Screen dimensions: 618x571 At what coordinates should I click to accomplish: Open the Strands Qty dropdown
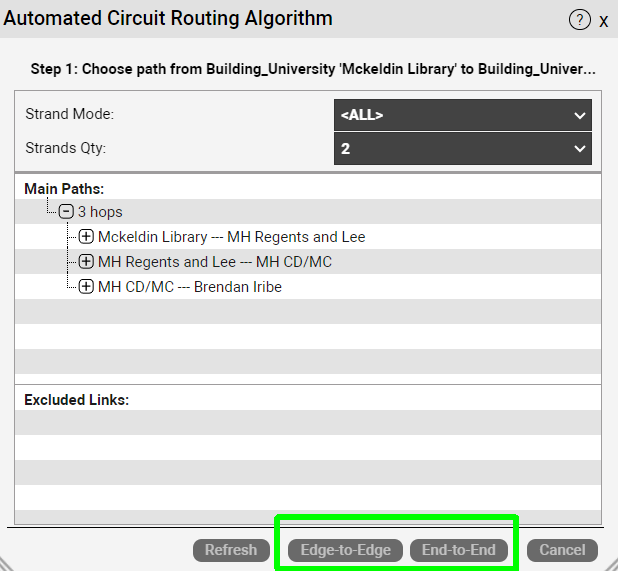pos(462,149)
